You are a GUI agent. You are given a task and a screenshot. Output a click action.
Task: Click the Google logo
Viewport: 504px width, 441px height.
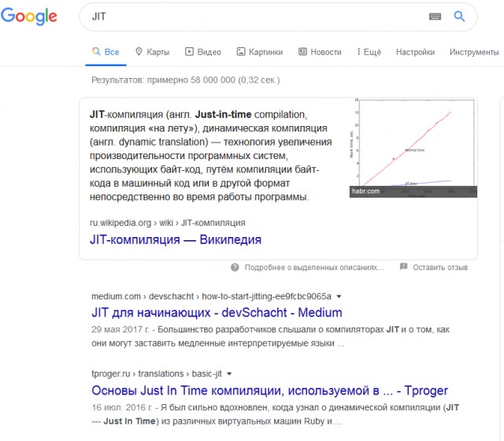[x=29, y=16]
